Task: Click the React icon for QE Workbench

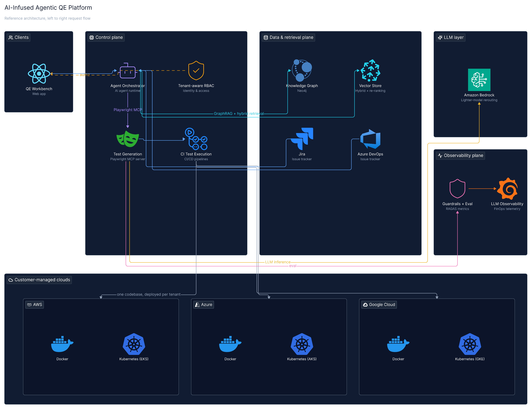Action: click(39, 74)
